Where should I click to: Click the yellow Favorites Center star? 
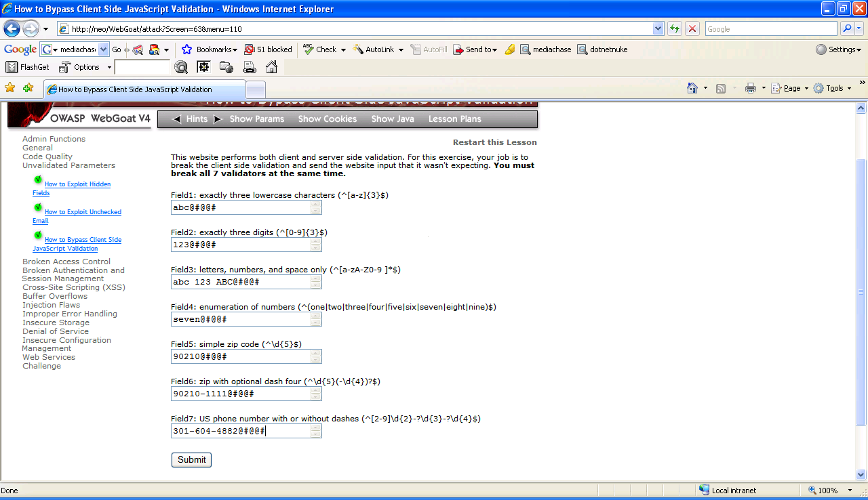(9, 88)
